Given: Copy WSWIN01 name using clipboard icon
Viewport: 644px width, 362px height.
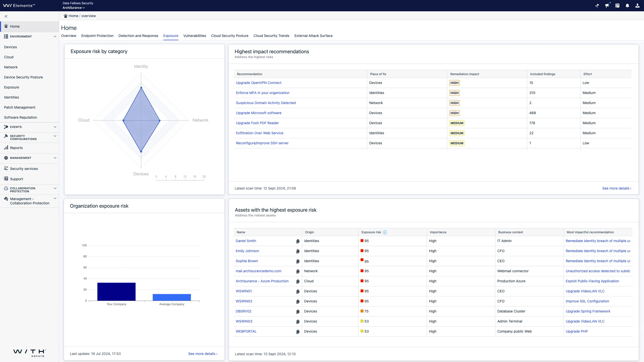Looking at the screenshot, I should coord(298,292).
